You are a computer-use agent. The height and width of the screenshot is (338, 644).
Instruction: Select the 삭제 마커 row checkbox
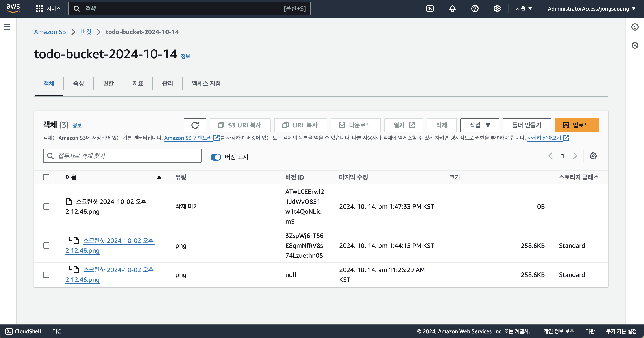pos(46,206)
